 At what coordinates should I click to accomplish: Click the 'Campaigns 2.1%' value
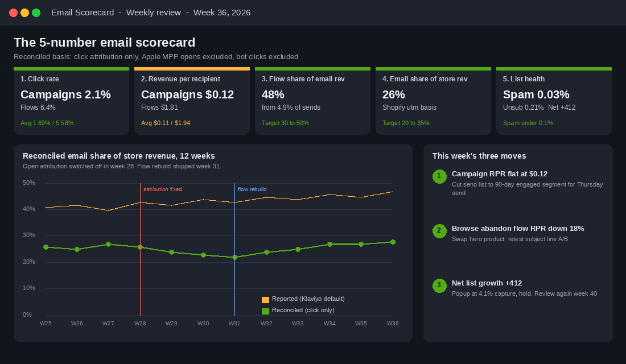point(65,94)
